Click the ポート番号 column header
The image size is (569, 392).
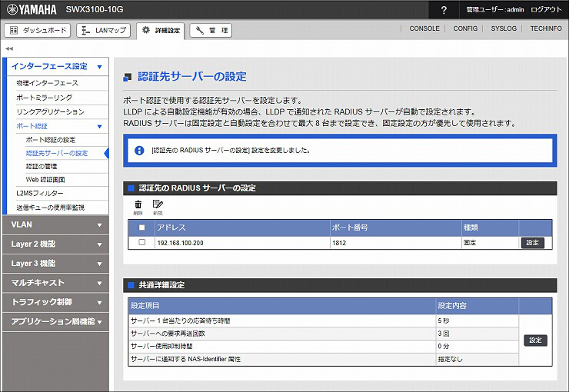coord(395,228)
